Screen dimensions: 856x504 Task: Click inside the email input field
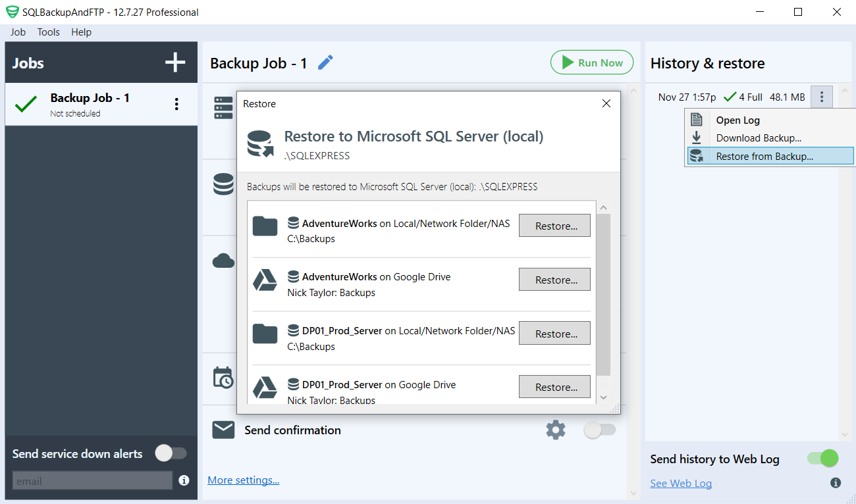coord(92,480)
